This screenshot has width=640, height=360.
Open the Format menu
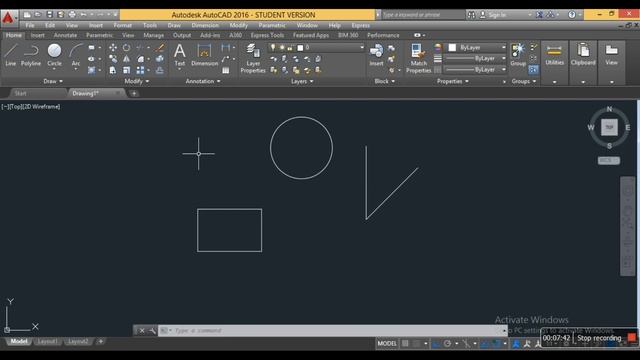click(x=122, y=25)
